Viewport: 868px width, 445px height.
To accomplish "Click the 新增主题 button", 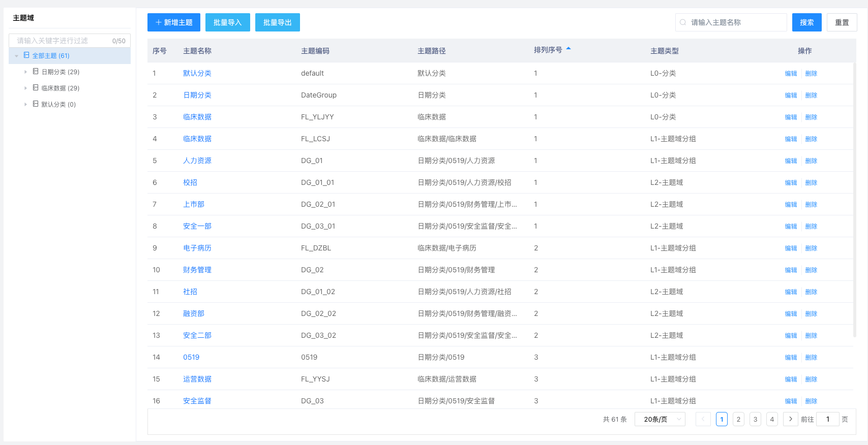I will (x=174, y=22).
